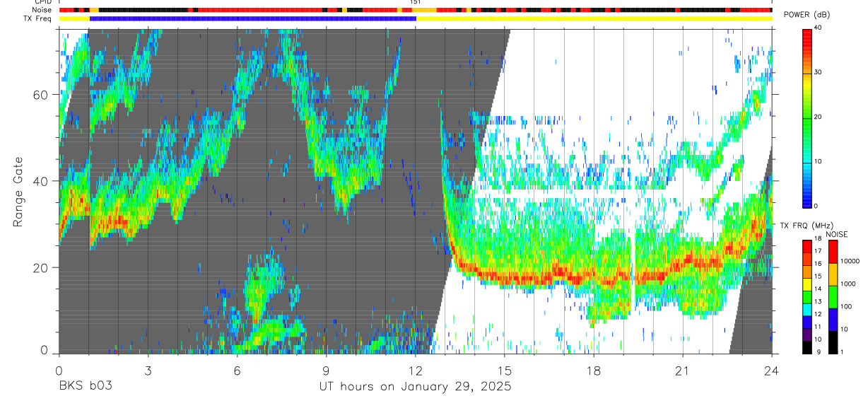
Task: Click the '10000' label on the noise scale
Action: 850,261
